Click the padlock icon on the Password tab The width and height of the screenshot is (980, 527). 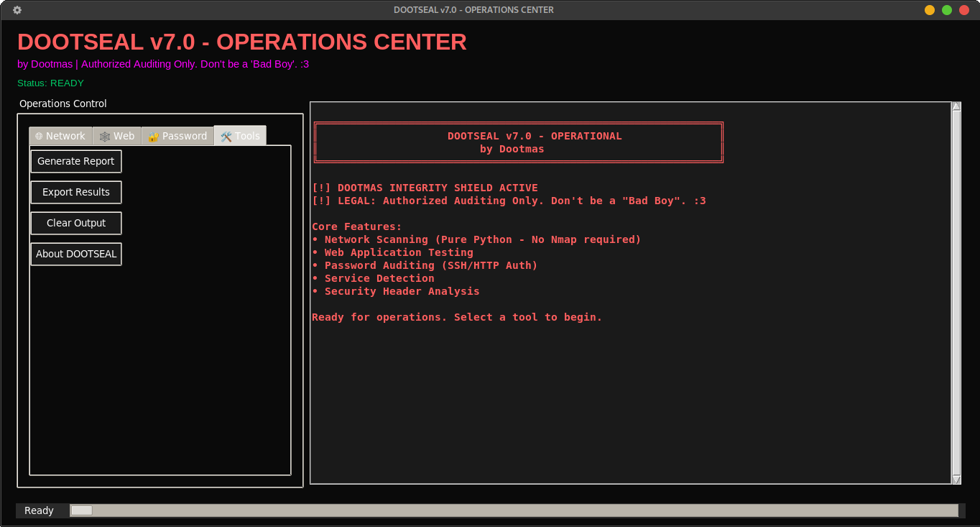click(153, 135)
